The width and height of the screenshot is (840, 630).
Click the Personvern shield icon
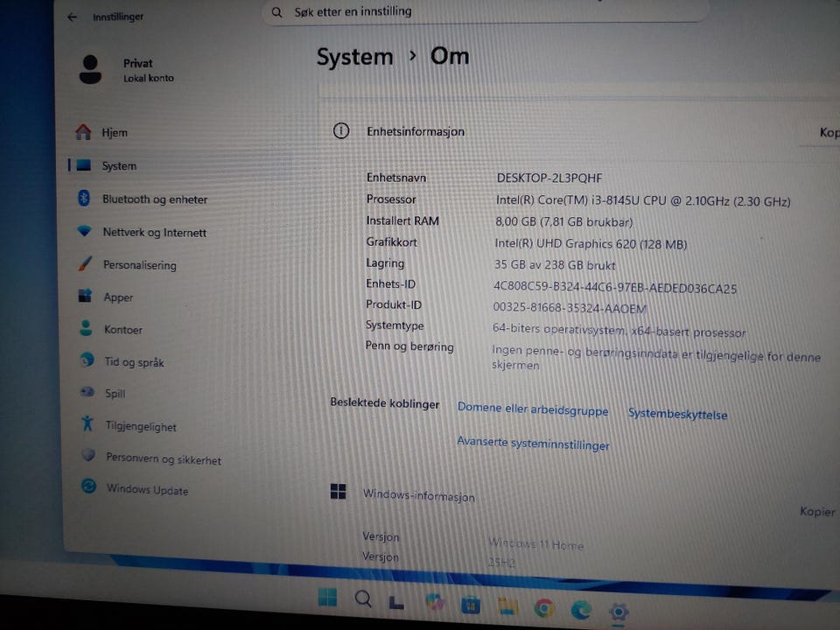88,456
